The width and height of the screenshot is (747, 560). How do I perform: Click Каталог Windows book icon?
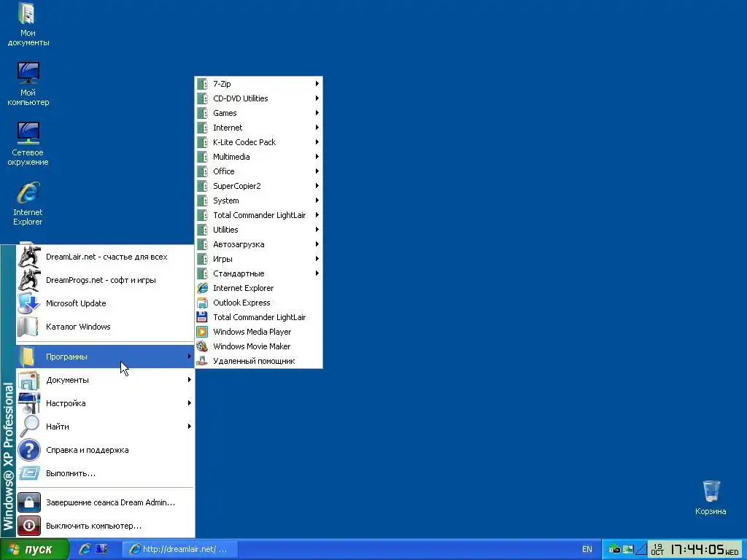28,327
